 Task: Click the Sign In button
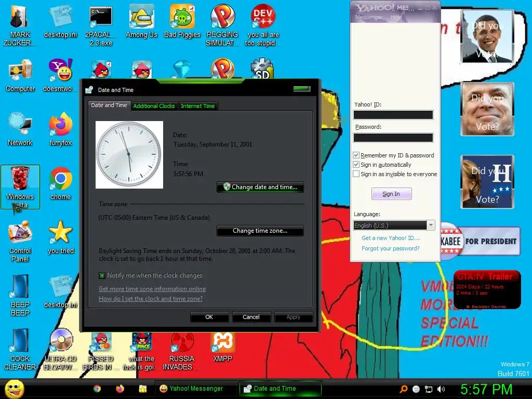tap(391, 194)
